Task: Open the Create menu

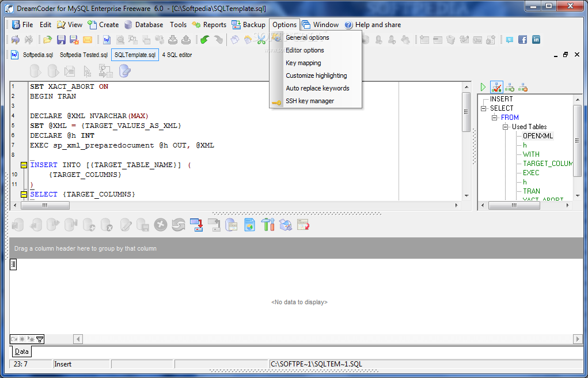Action: pos(103,25)
